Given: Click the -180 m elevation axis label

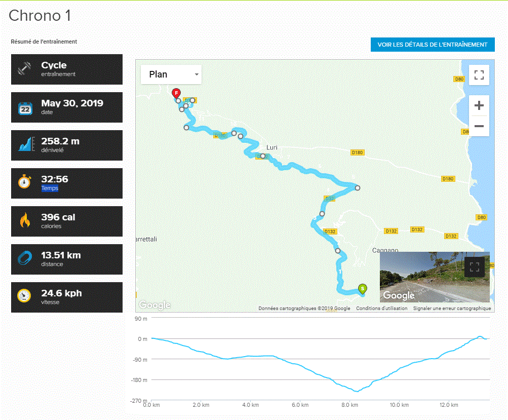Looking at the screenshot, I should [139, 380].
